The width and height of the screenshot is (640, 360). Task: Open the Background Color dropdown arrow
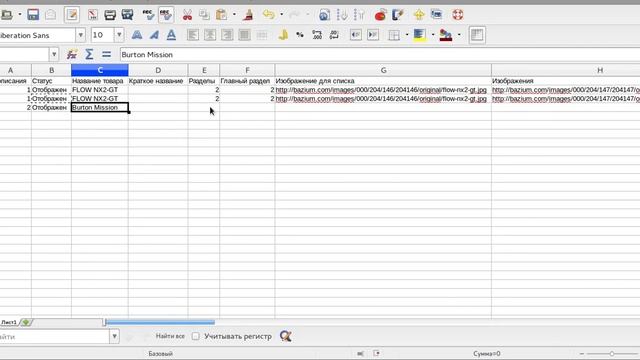[x=433, y=35]
